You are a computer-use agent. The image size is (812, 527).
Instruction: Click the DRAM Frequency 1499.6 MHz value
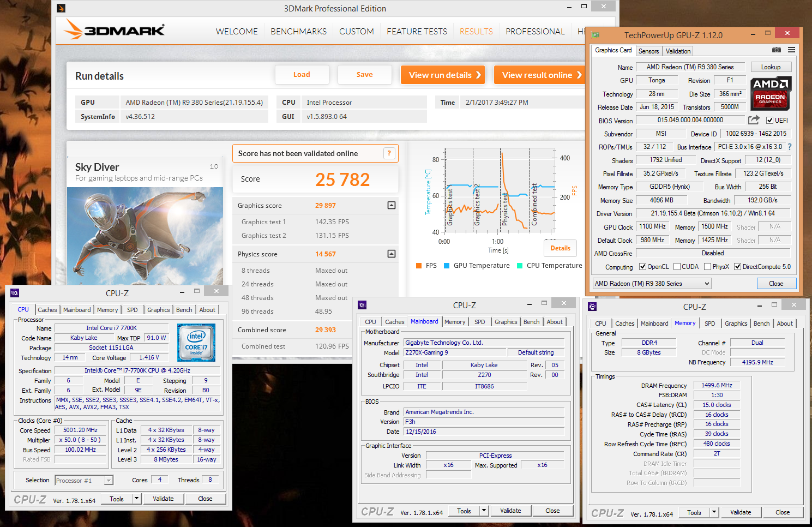coord(717,385)
